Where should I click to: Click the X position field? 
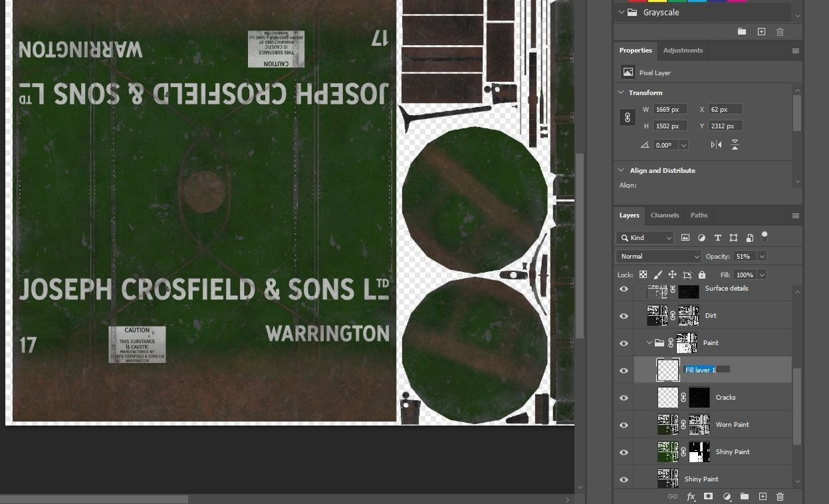coord(725,109)
